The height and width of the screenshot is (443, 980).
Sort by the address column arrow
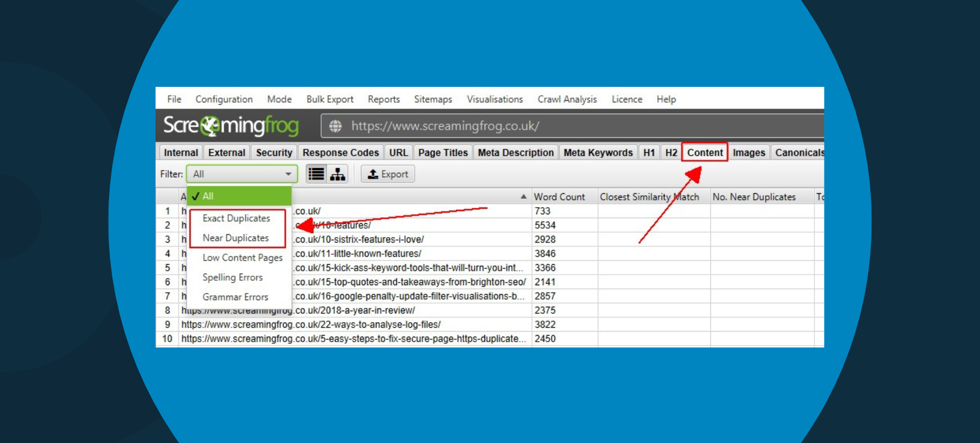pos(523,197)
